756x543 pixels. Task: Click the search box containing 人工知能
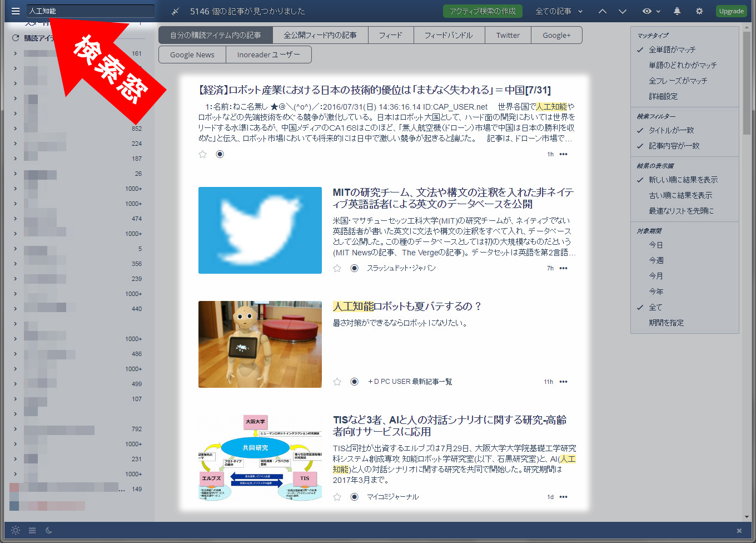point(91,11)
